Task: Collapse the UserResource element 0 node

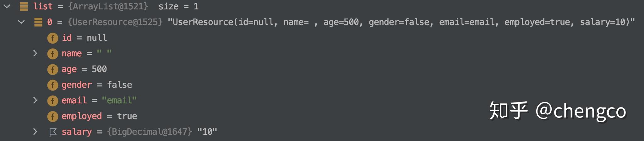Action: [21, 22]
